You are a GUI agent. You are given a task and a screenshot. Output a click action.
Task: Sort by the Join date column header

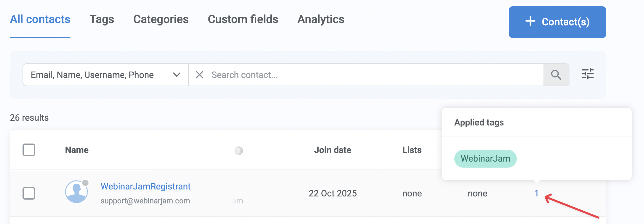332,150
